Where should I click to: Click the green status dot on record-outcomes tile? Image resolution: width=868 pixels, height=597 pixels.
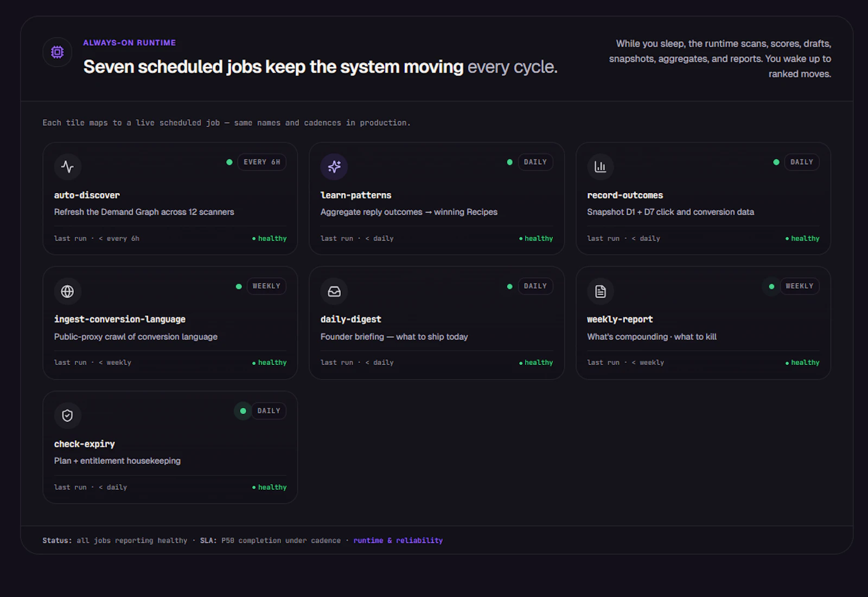[776, 162]
